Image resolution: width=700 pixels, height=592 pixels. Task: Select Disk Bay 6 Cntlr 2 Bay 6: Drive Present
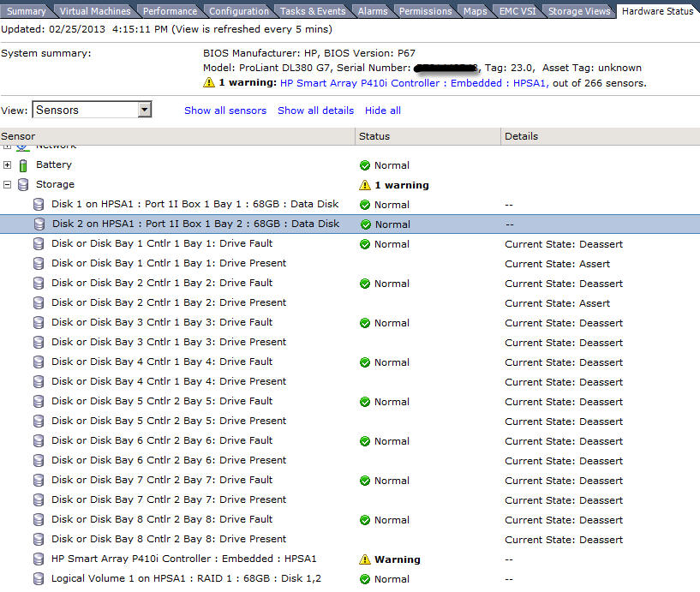pyautogui.click(x=350, y=460)
